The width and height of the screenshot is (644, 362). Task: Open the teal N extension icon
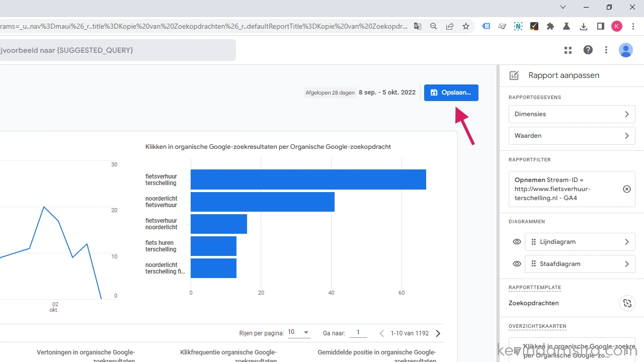[x=518, y=26]
